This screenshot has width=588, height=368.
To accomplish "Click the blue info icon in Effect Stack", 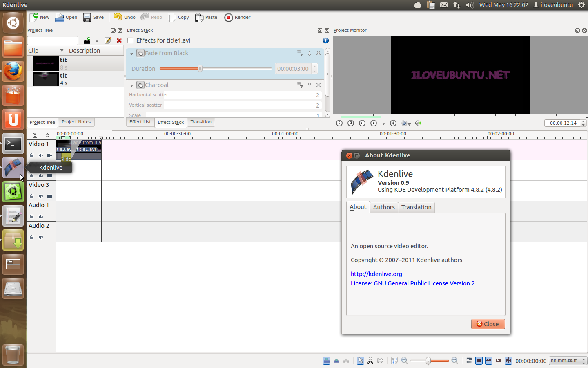I will coord(325,40).
